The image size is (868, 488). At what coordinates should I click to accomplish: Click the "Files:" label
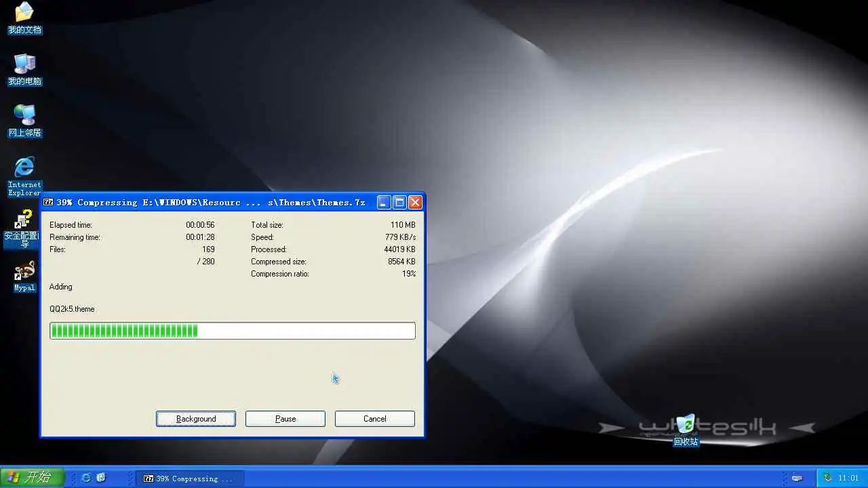58,249
